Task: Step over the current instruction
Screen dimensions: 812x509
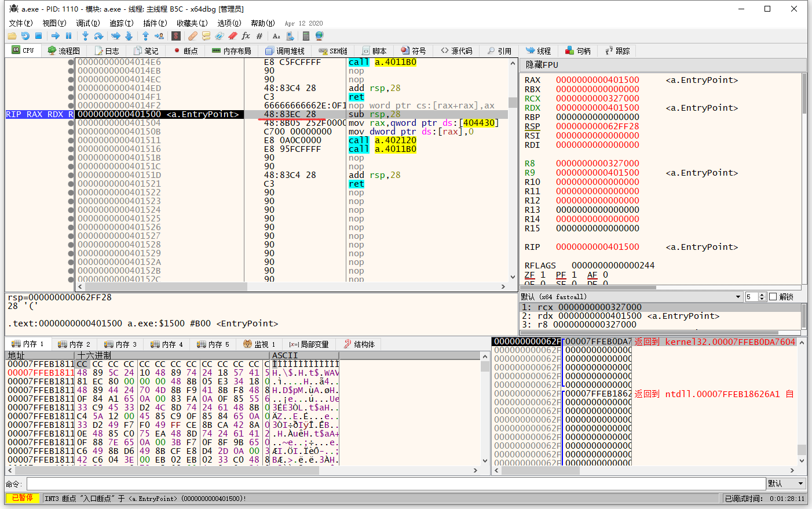Action: coord(98,36)
